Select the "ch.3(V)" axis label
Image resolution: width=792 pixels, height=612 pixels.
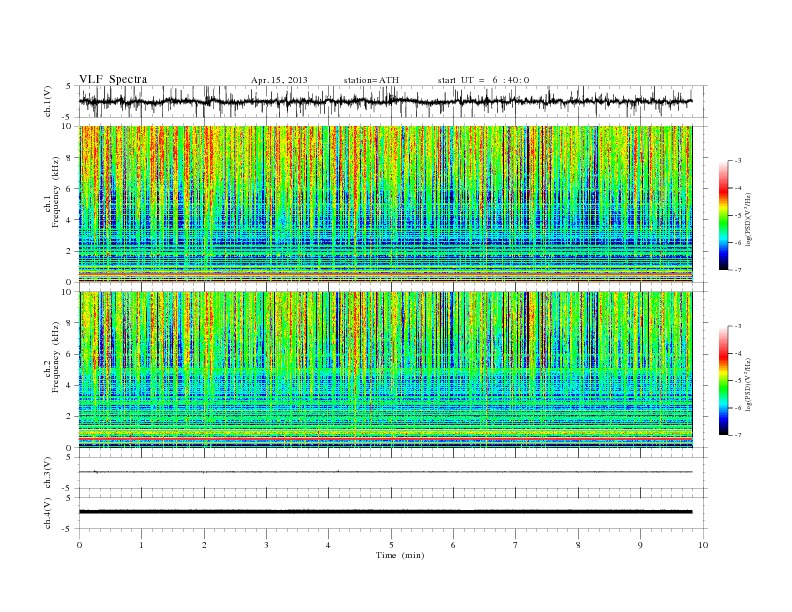click(x=48, y=473)
